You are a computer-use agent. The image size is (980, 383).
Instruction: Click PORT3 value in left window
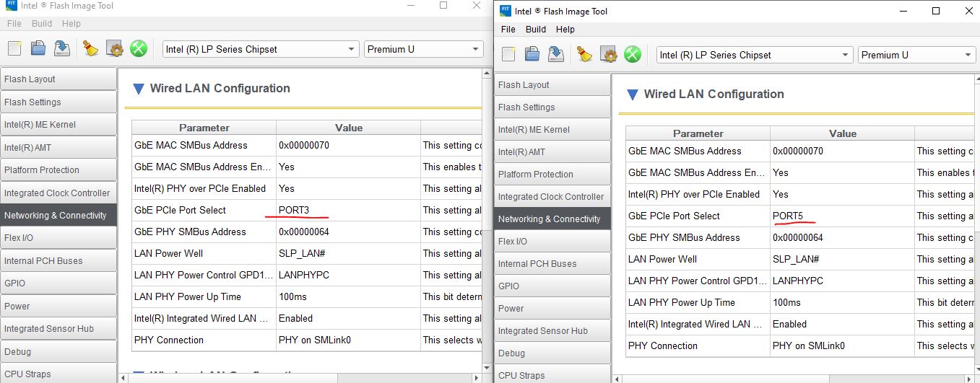click(294, 210)
